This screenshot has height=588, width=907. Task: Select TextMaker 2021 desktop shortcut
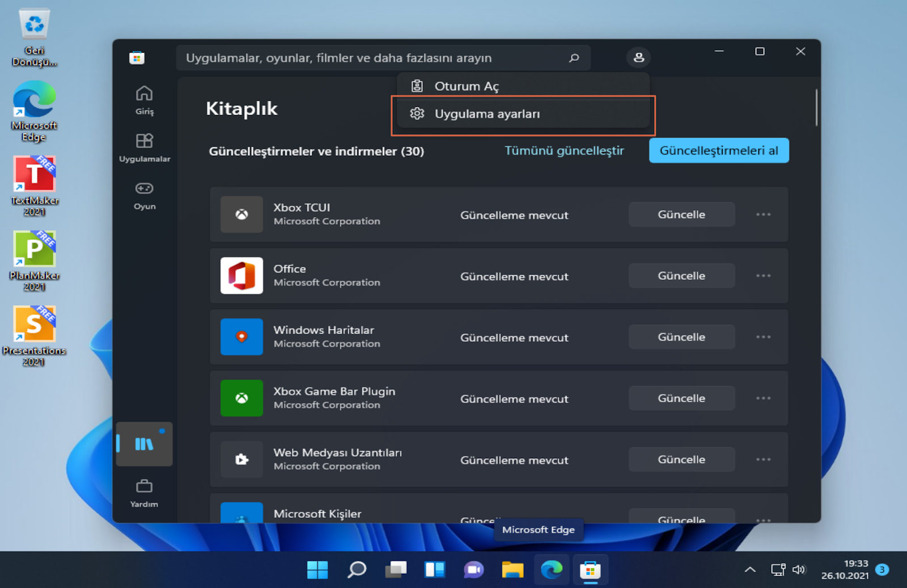pyautogui.click(x=35, y=186)
